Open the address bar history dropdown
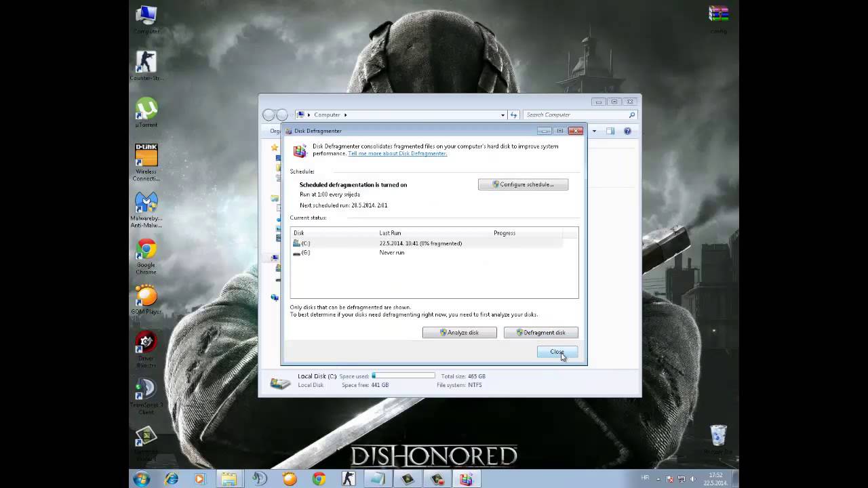The image size is (868, 488). pos(502,115)
